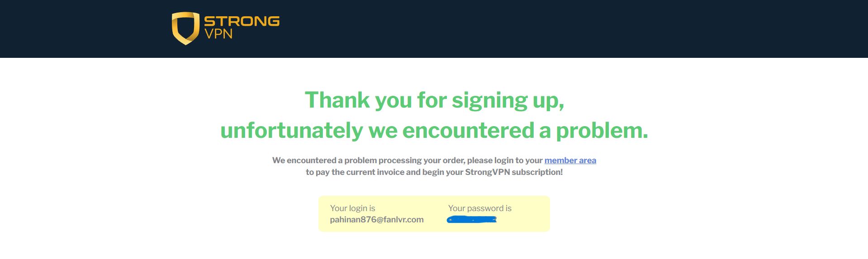Click the word "Thank" in the heading
868x259 pixels.
[337, 100]
